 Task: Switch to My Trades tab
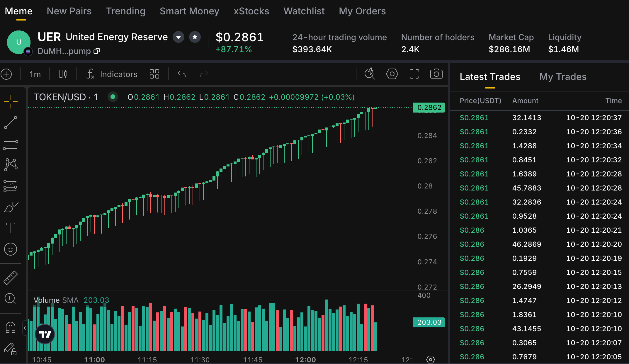(x=563, y=77)
